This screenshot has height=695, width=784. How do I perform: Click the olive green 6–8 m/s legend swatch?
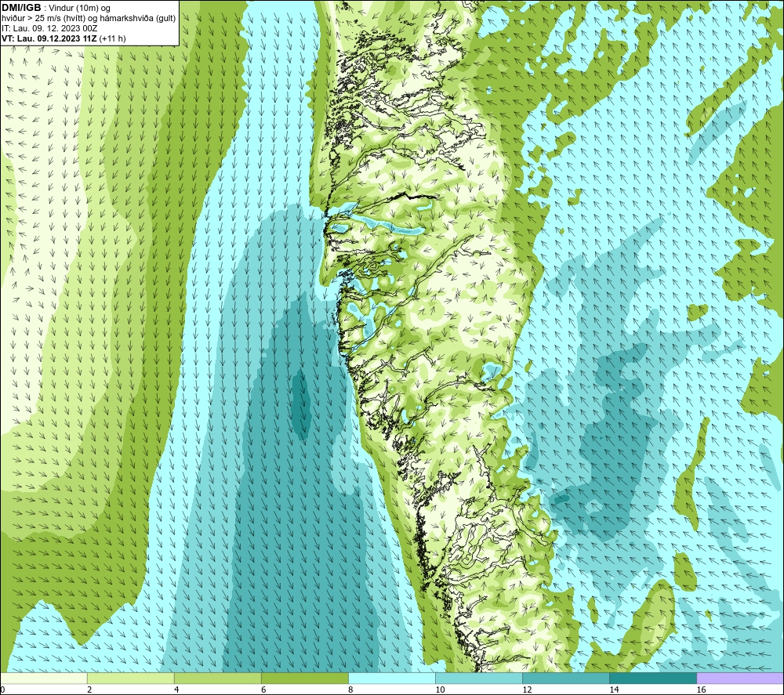[x=305, y=678]
